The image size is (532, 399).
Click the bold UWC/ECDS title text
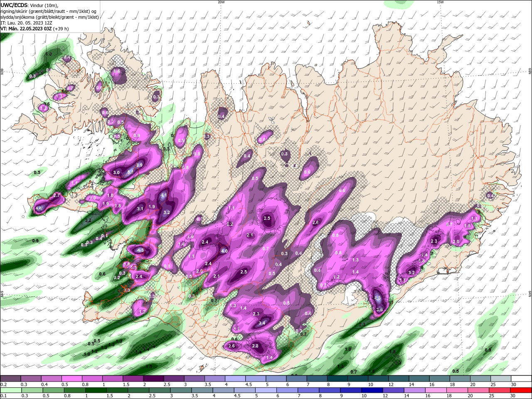click(15, 5)
